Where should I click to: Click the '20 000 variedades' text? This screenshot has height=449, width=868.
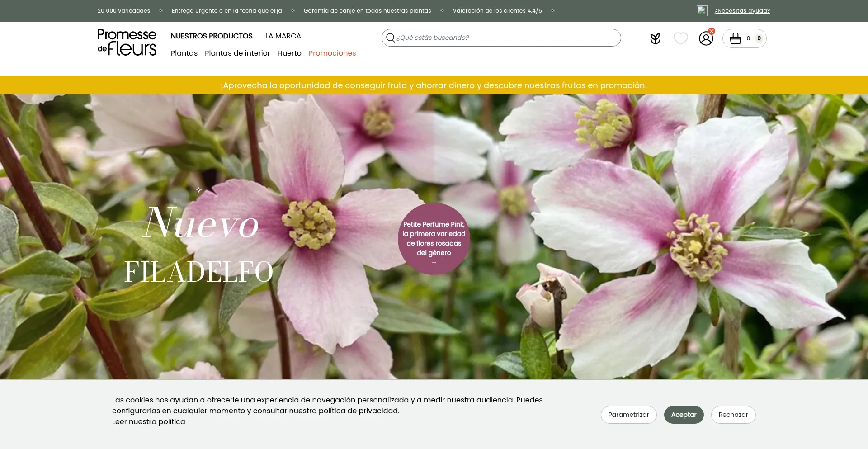click(124, 11)
